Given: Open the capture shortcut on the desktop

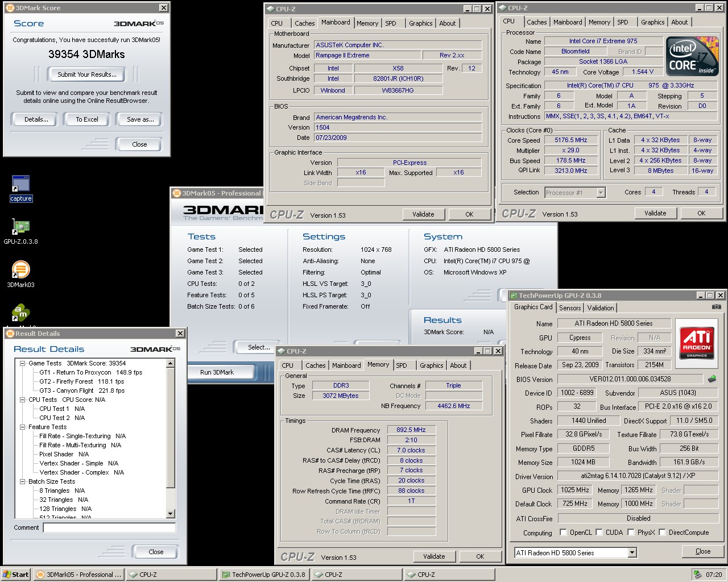Looking at the screenshot, I should pyautogui.click(x=20, y=188).
